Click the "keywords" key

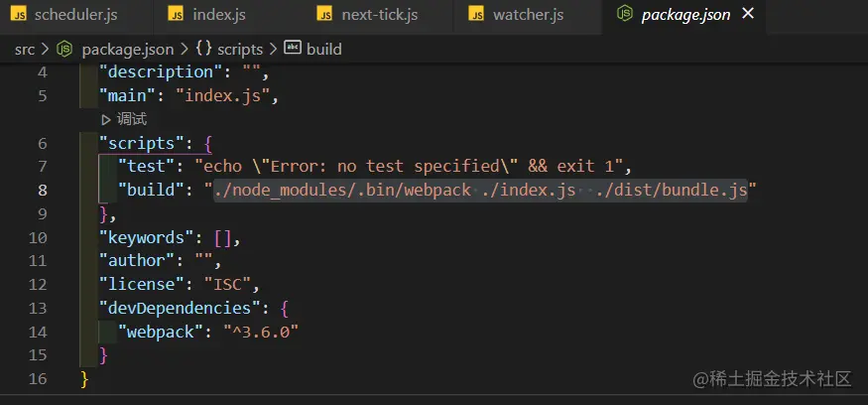[x=147, y=237]
